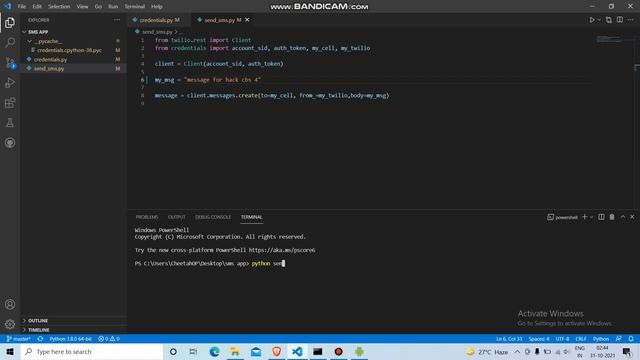Open the Selection menu
This screenshot has width=640, height=360.
point(59,7)
